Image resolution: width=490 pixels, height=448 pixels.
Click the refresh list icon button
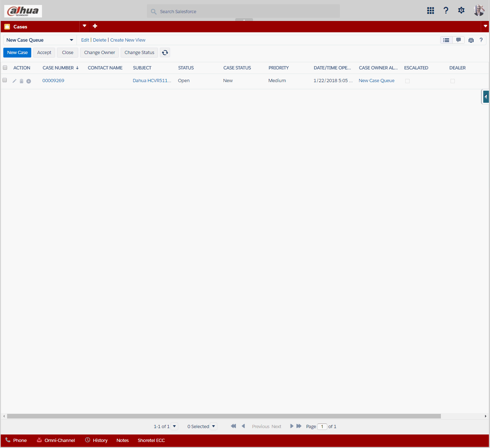[x=165, y=53]
